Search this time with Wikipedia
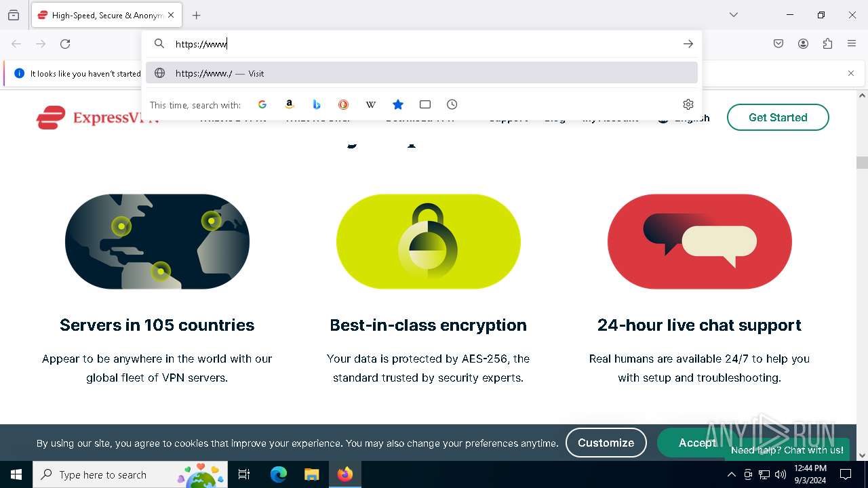 (x=371, y=104)
